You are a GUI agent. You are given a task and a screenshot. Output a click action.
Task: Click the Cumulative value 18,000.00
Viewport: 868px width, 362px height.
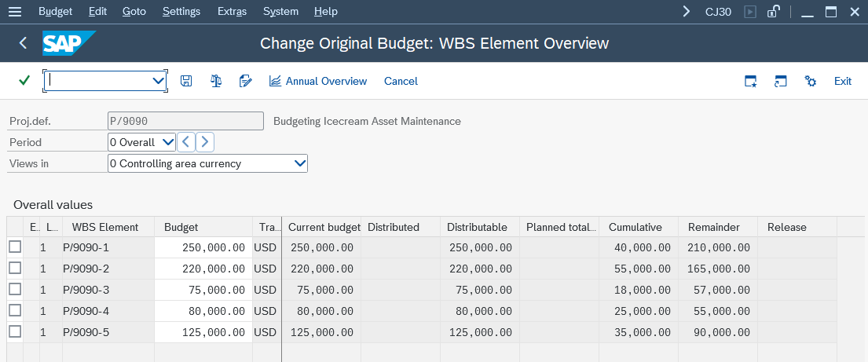(639, 290)
